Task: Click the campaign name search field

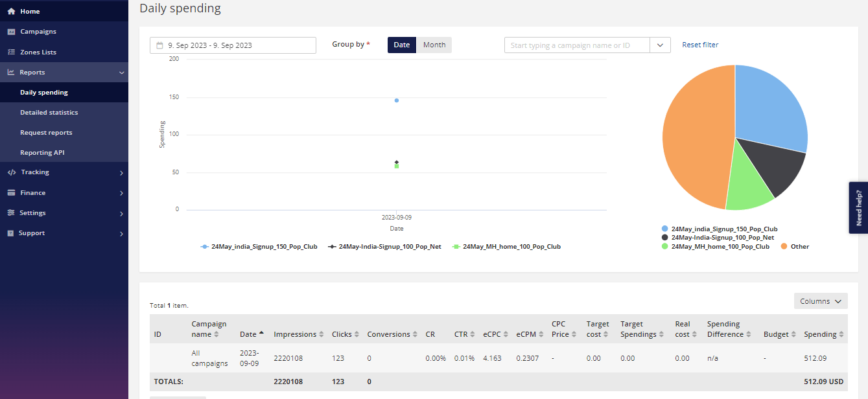Action: [x=577, y=45]
